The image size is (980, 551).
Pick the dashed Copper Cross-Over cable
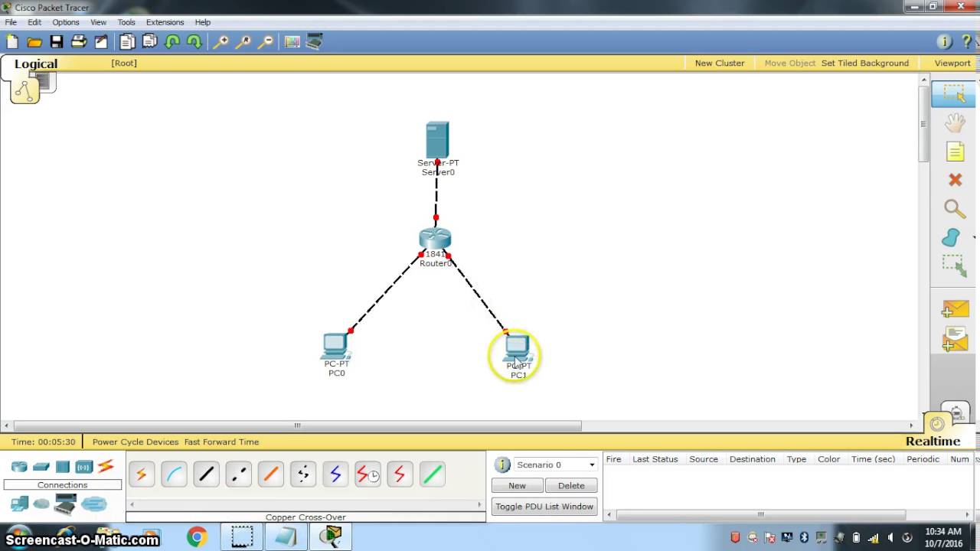click(x=238, y=474)
